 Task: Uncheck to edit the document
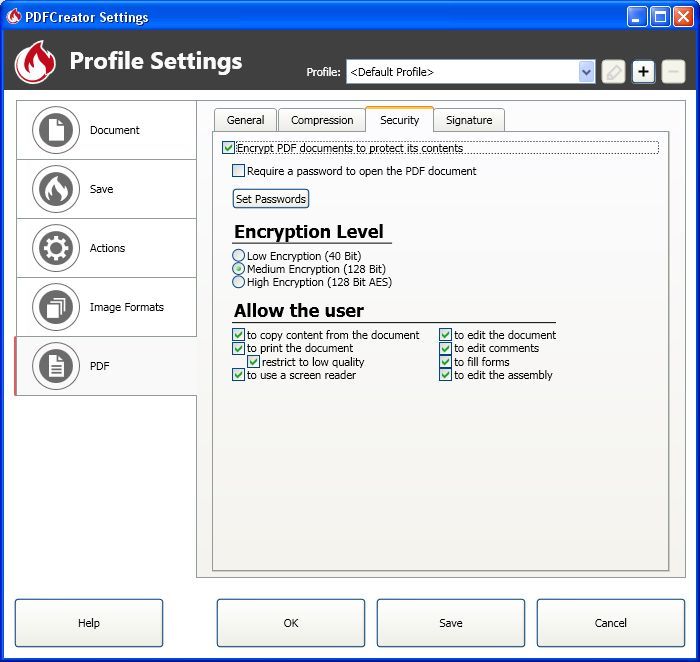click(445, 334)
